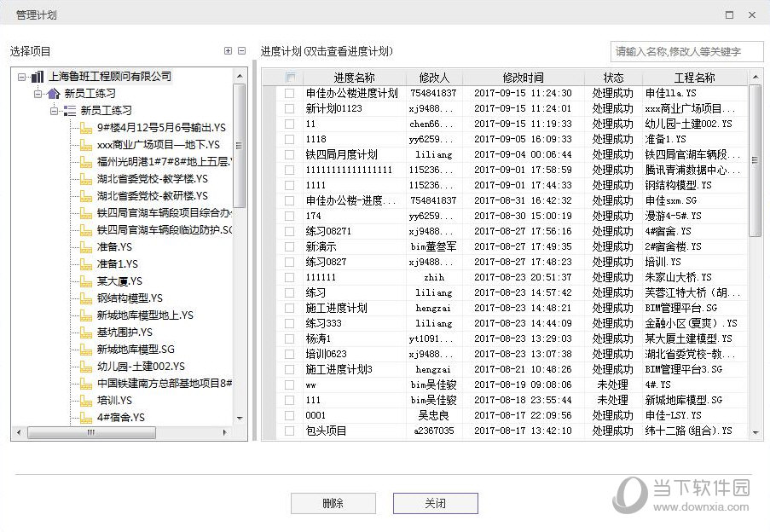This screenshot has width=770, height=532.
Task: Select the folder icon for 钢结构模型.YS
Action: tap(85, 298)
